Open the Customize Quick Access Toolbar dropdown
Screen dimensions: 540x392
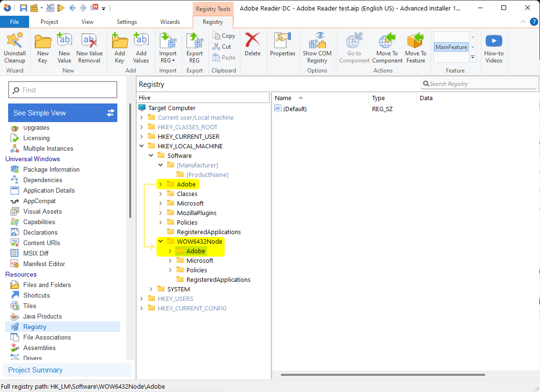[x=104, y=8]
